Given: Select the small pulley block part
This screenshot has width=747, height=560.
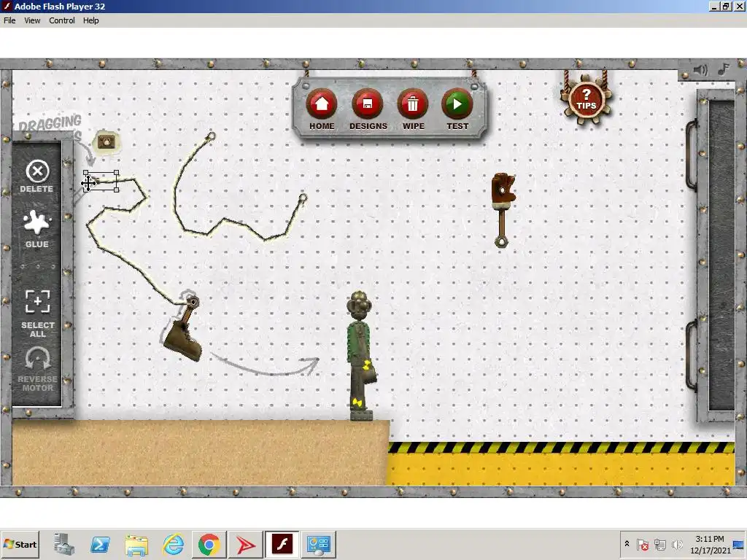Looking at the screenshot, I should pyautogui.click(x=106, y=141).
